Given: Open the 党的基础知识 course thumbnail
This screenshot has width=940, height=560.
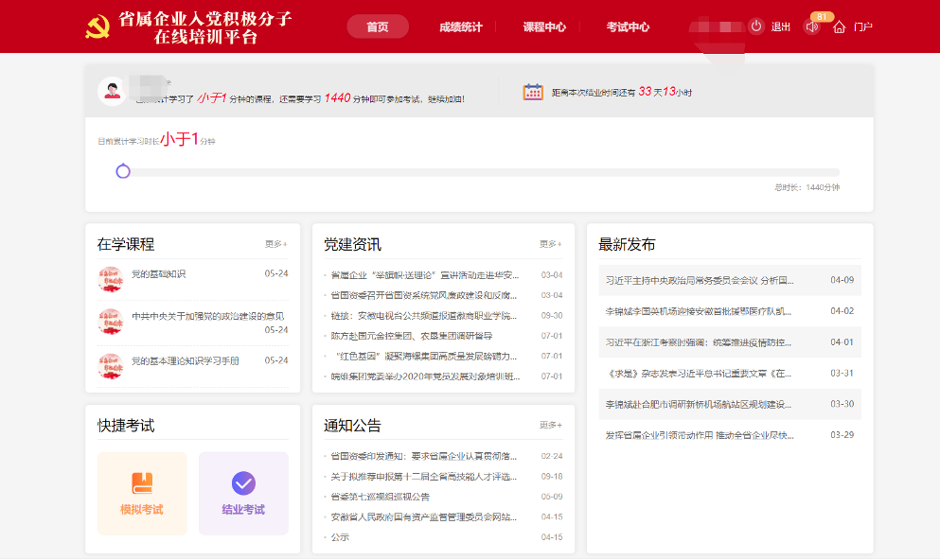Looking at the screenshot, I should pyautogui.click(x=111, y=279).
